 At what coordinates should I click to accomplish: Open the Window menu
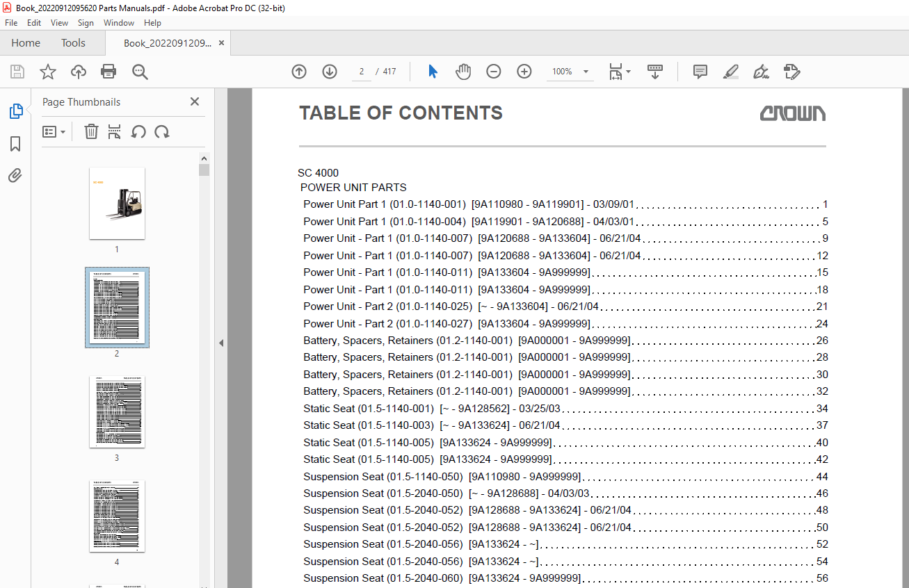(x=119, y=23)
